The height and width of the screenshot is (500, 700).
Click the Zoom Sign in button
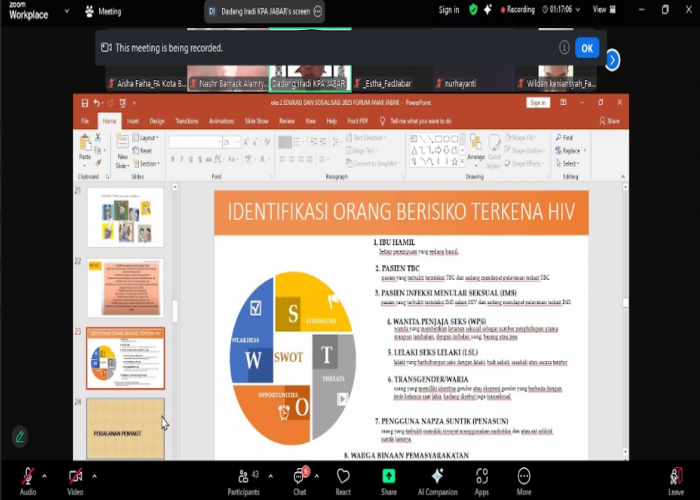pos(449,10)
